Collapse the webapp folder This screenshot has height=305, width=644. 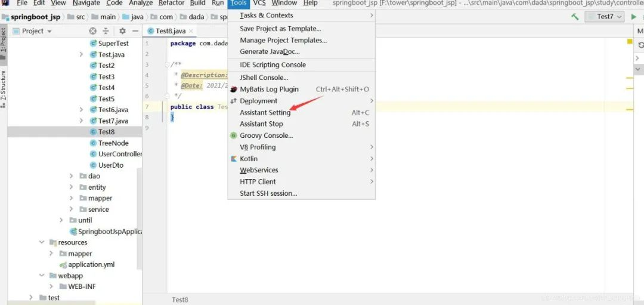(42, 275)
